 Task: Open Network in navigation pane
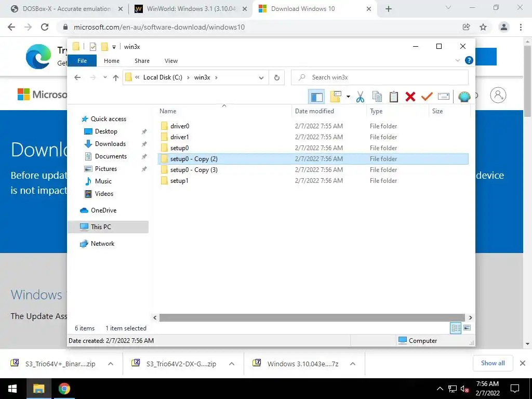point(102,244)
